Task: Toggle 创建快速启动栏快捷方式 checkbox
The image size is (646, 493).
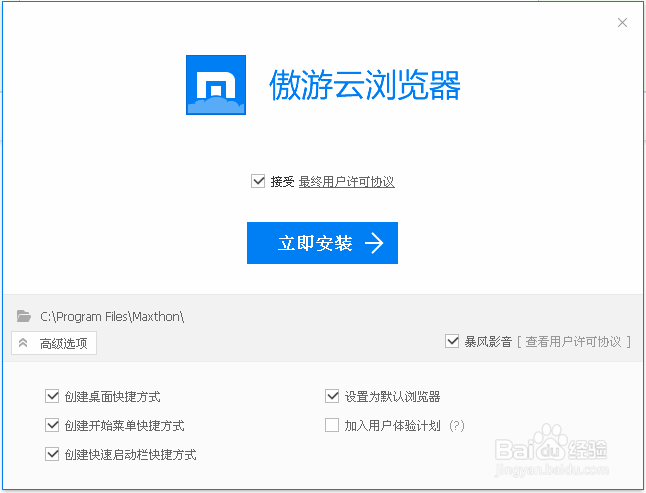Action: coord(52,454)
